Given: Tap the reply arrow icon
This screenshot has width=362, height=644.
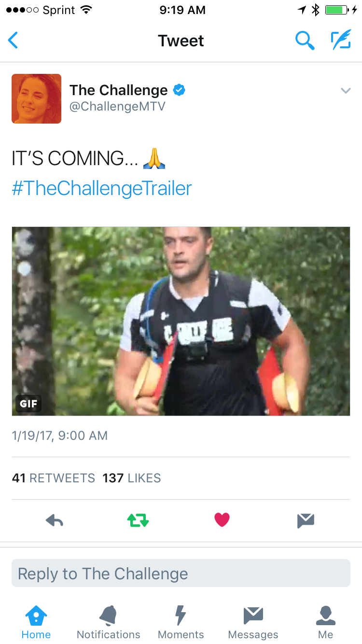Looking at the screenshot, I should pyautogui.click(x=55, y=520).
